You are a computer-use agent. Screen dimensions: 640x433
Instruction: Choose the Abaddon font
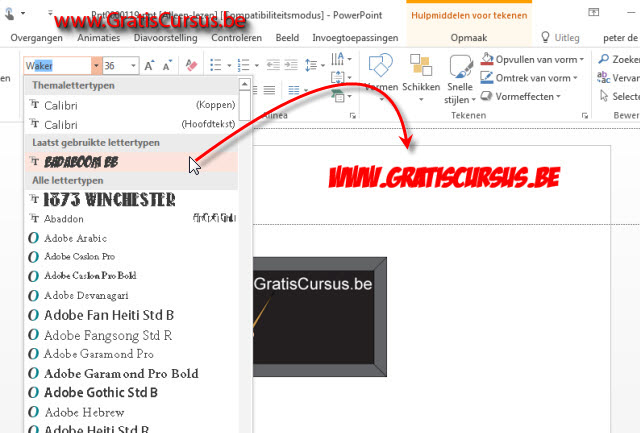point(131,219)
